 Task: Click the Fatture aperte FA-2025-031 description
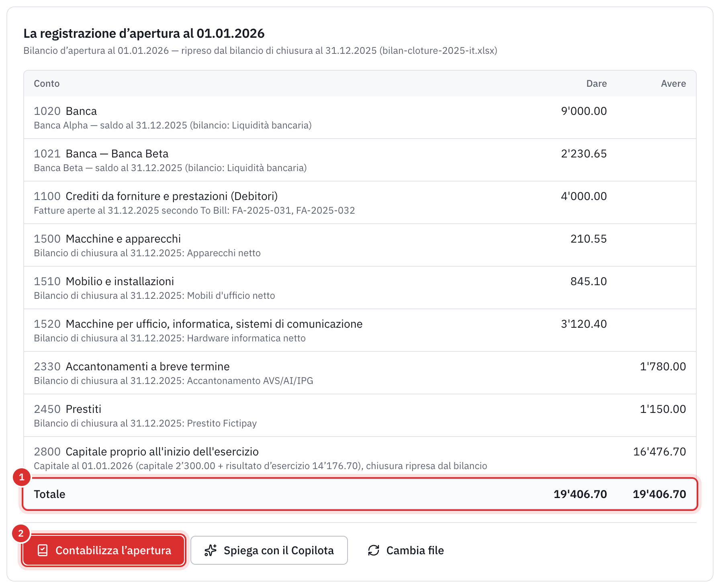pos(194,210)
